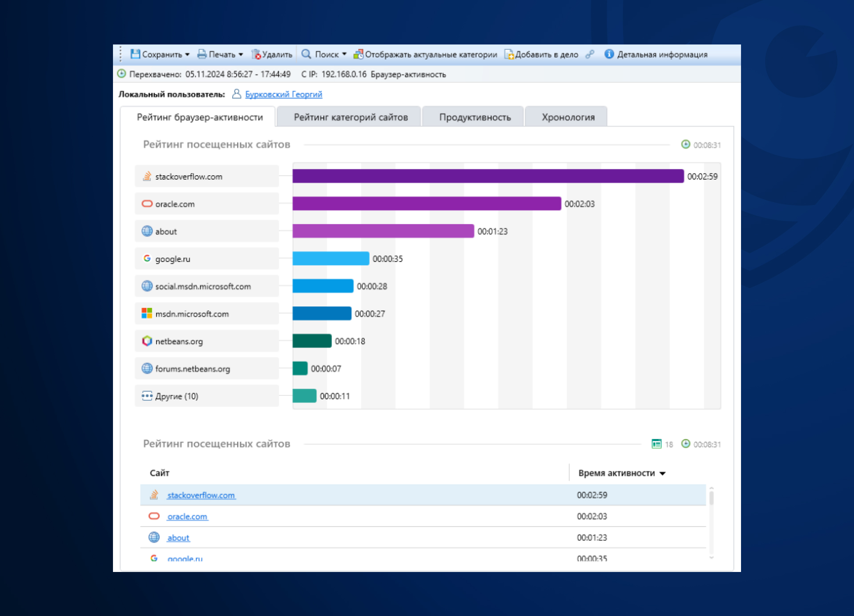
Task: Open the Search dropdown arrow
Action: [x=344, y=54]
